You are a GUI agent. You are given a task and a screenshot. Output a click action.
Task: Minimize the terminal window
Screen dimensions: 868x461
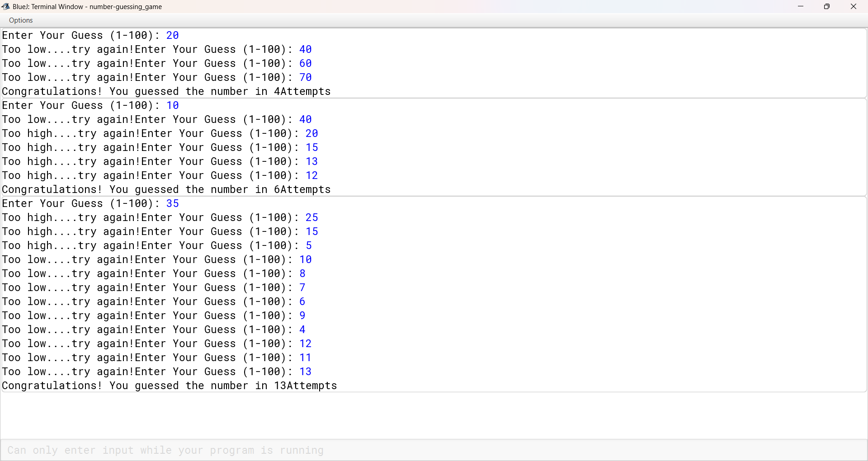click(801, 6)
